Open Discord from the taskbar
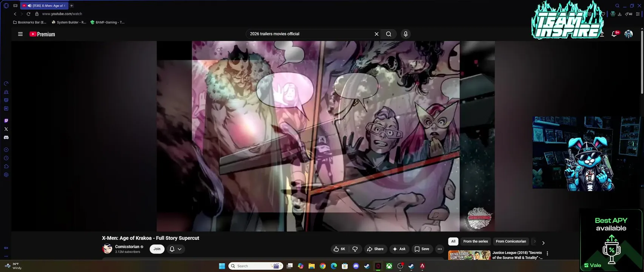 (356, 266)
